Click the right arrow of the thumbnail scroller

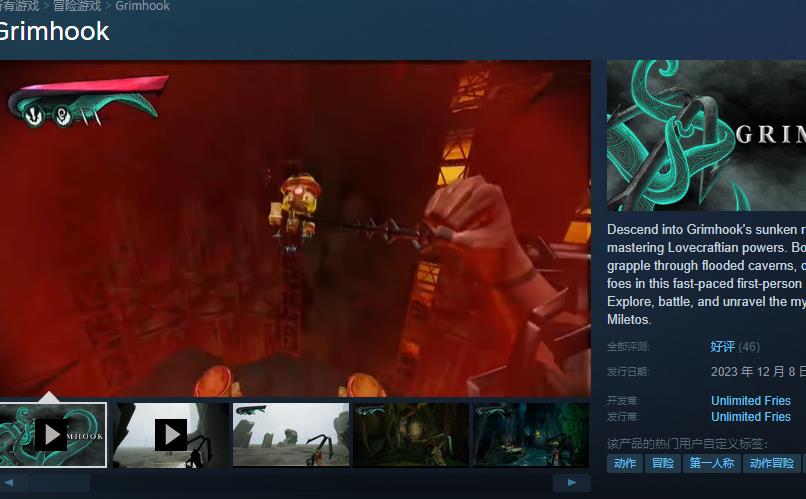pyautogui.click(x=572, y=483)
